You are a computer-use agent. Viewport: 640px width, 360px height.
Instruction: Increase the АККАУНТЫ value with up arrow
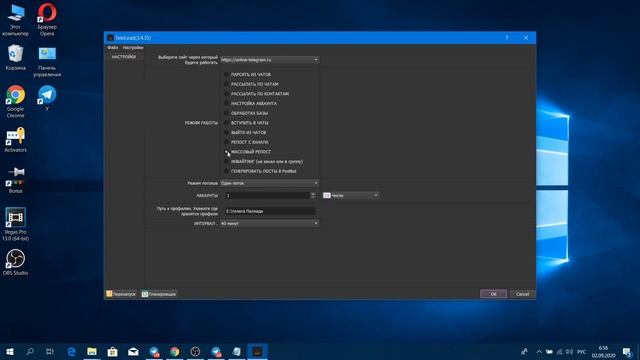(313, 194)
